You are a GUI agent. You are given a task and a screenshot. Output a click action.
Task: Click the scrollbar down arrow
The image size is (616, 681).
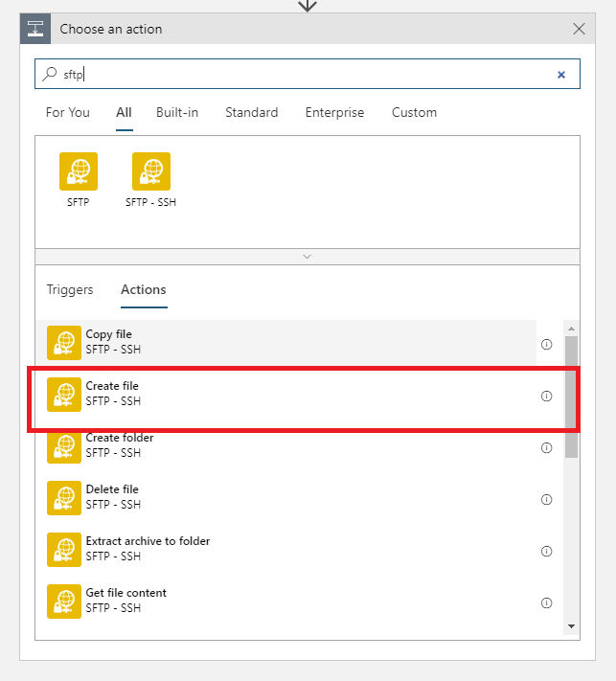tap(571, 626)
